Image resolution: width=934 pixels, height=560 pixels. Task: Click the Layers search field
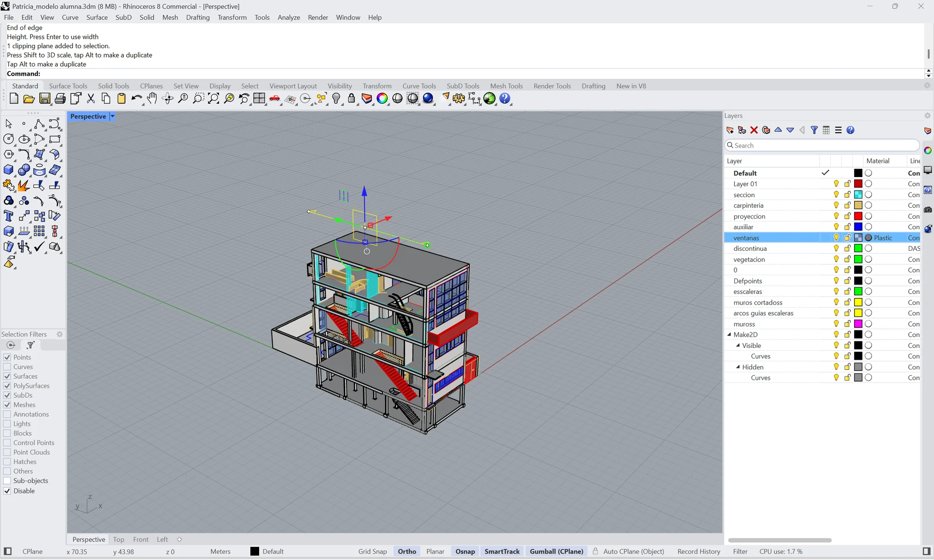pos(822,146)
